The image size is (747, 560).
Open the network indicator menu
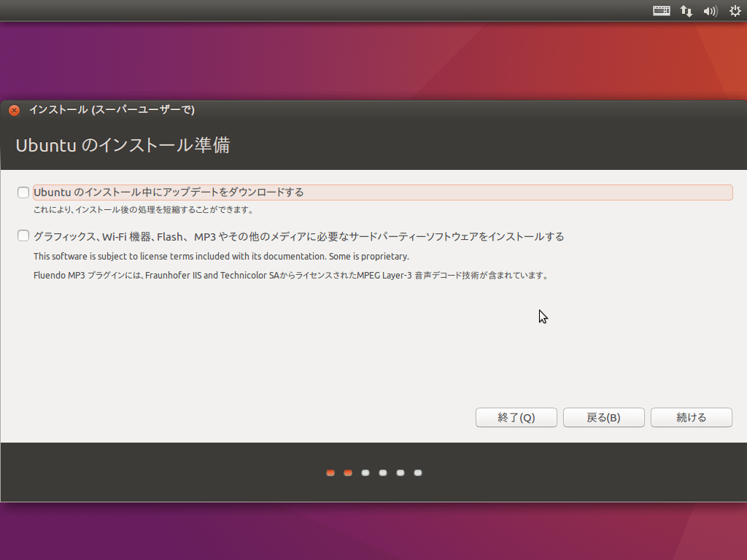[686, 11]
